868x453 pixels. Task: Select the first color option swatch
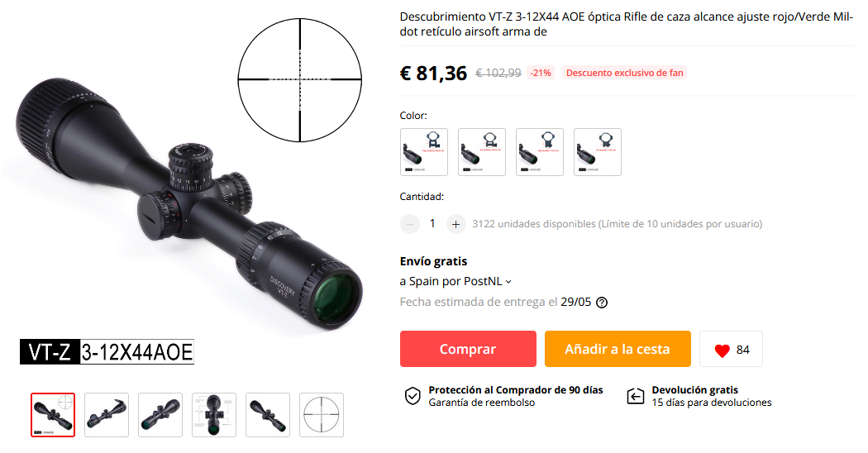click(x=424, y=152)
